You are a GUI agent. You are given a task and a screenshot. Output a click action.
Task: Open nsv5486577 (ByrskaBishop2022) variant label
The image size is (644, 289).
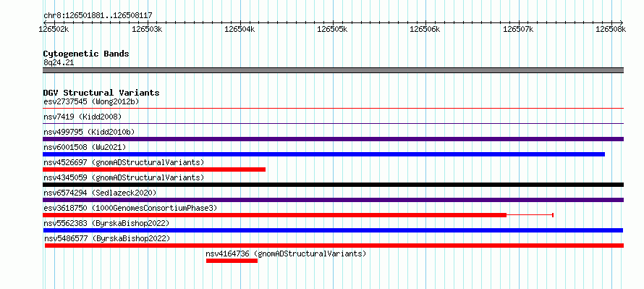click(107, 238)
